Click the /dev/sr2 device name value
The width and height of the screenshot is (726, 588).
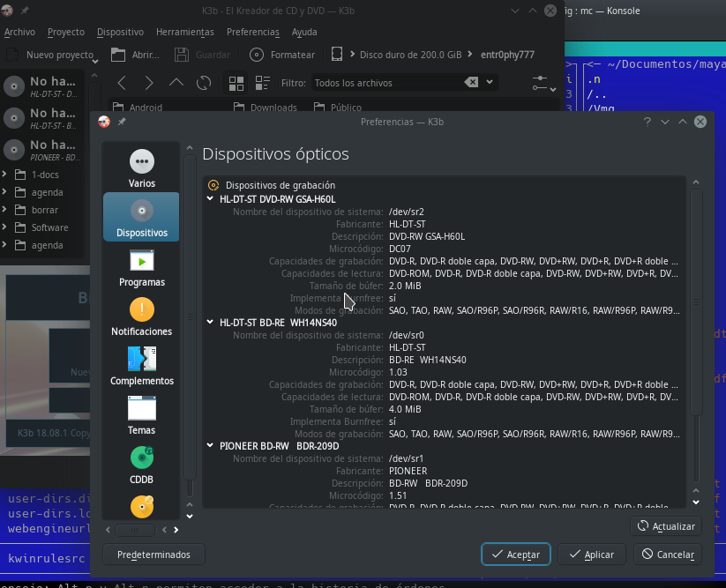[407, 212]
